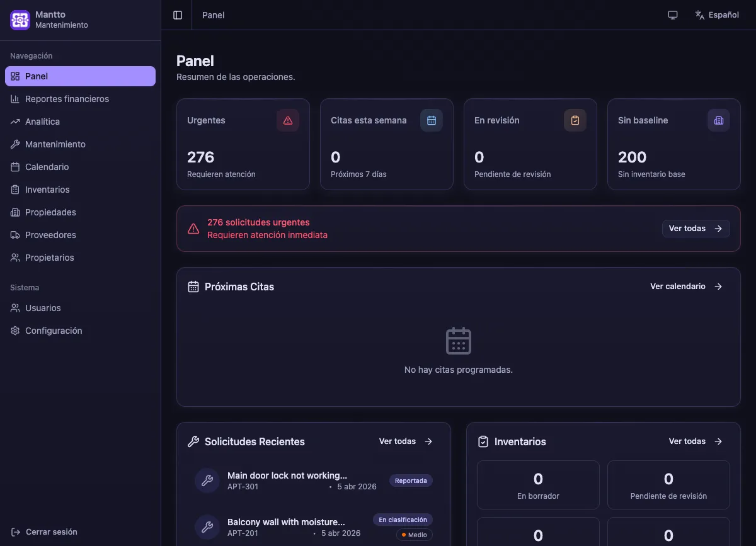Select Proveedores in the navigation list
The width and height of the screenshot is (756, 546).
[x=50, y=235]
